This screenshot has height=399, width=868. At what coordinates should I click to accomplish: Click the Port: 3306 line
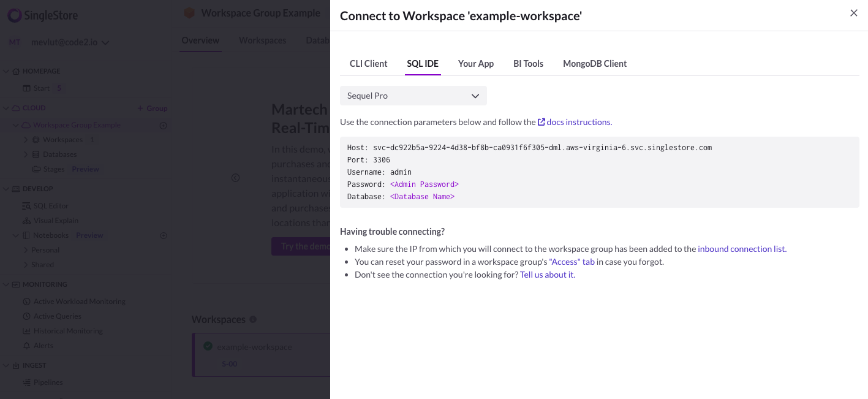coord(368,160)
